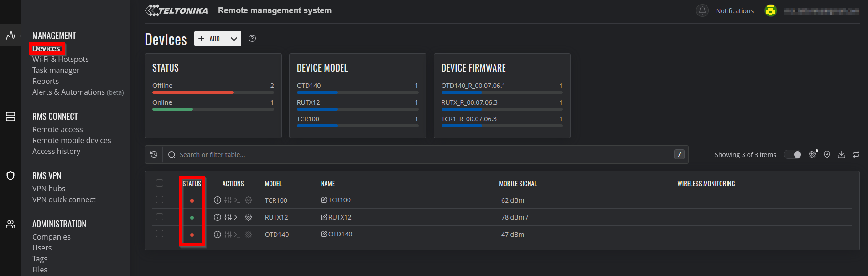Open search filter history
Screen dimensions: 868x276
(154, 154)
